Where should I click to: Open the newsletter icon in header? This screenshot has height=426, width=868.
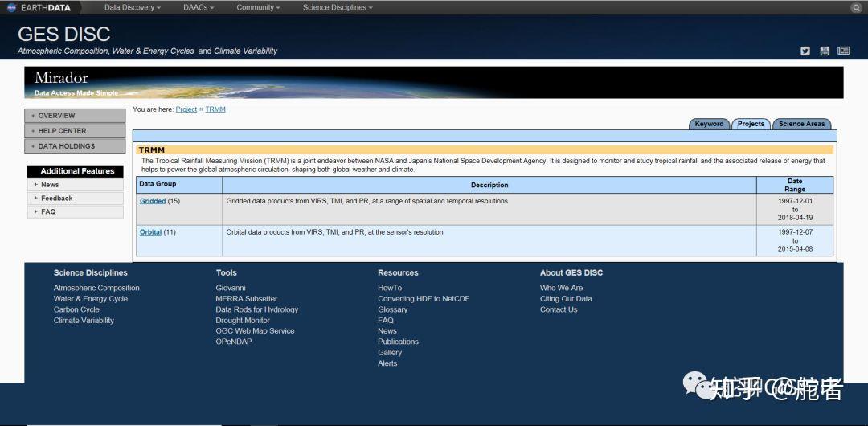pyautogui.click(x=843, y=51)
